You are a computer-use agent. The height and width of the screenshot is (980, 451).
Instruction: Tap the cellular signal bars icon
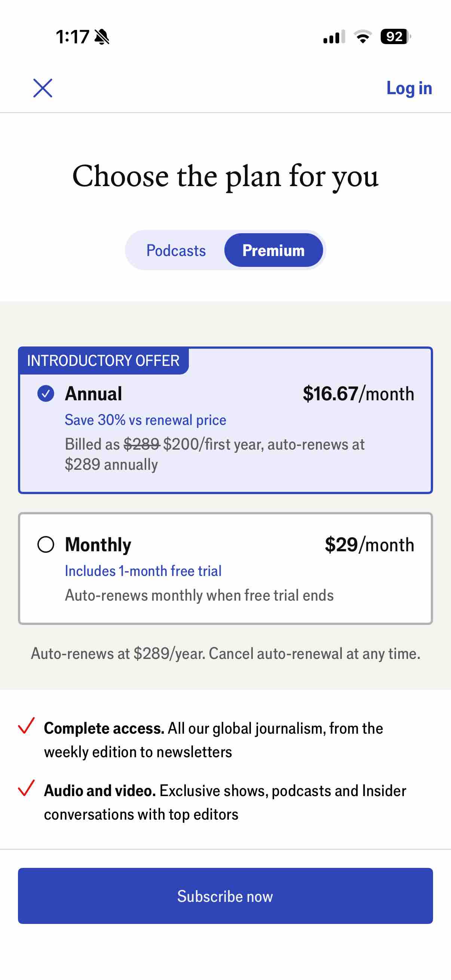334,37
